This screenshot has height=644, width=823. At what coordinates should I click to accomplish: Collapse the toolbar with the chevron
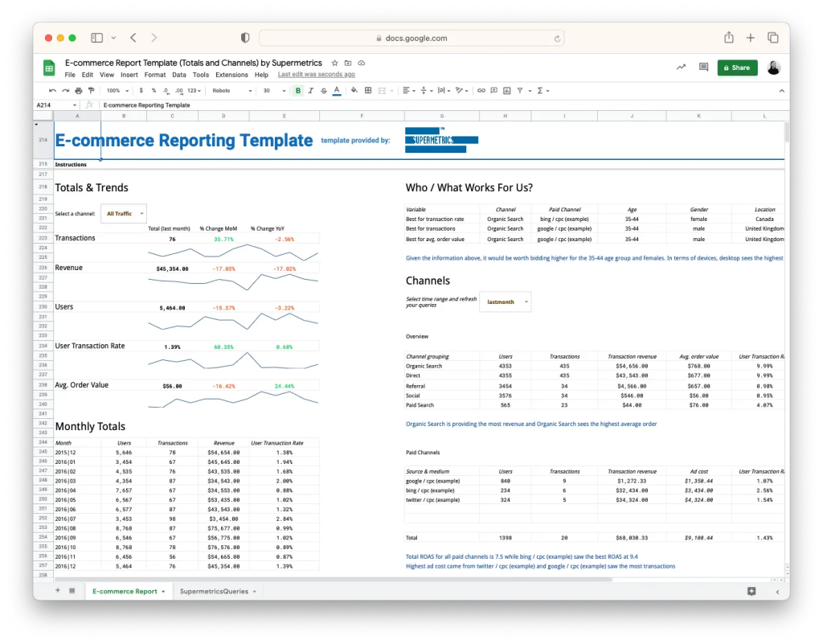[781, 91]
